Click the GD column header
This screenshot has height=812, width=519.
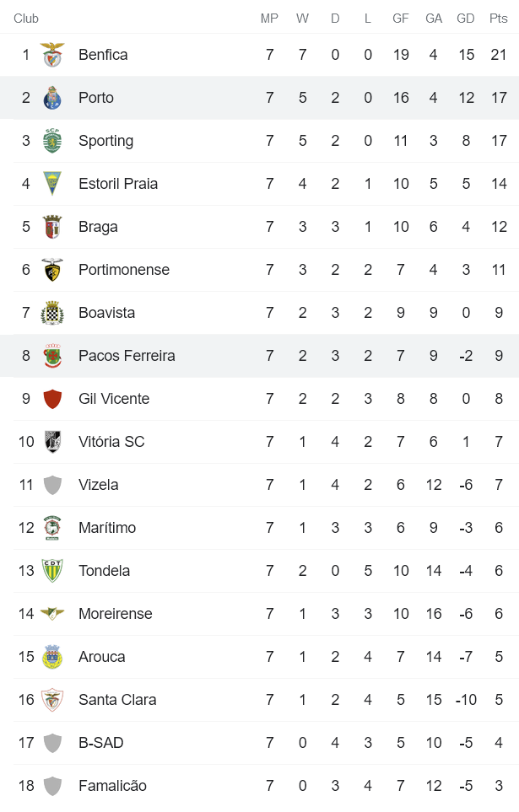tap(465, 19)
